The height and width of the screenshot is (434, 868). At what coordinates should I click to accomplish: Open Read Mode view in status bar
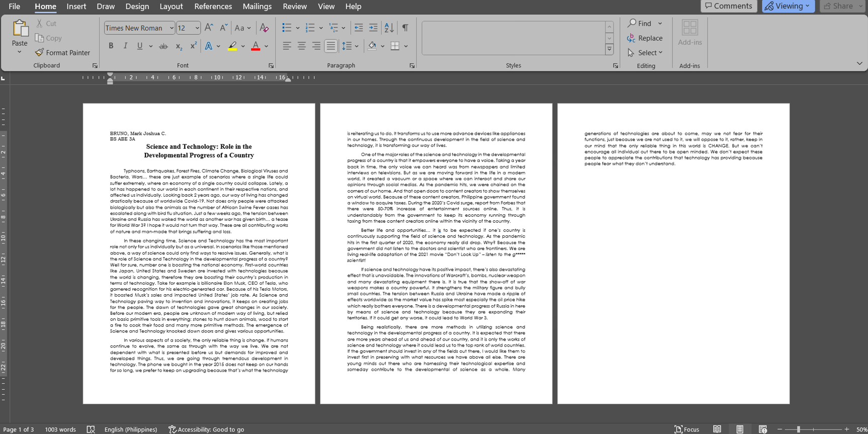tap(717, 429)
